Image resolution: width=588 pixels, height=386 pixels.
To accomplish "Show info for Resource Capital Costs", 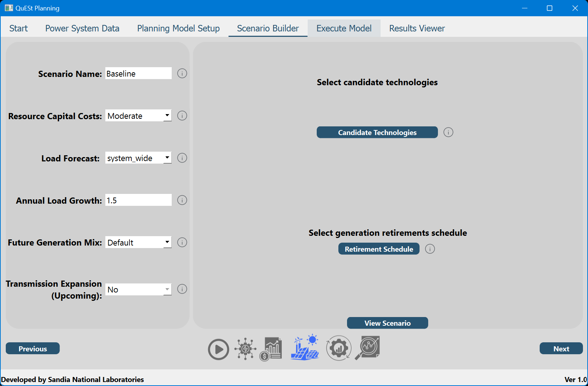I will 182,116.
